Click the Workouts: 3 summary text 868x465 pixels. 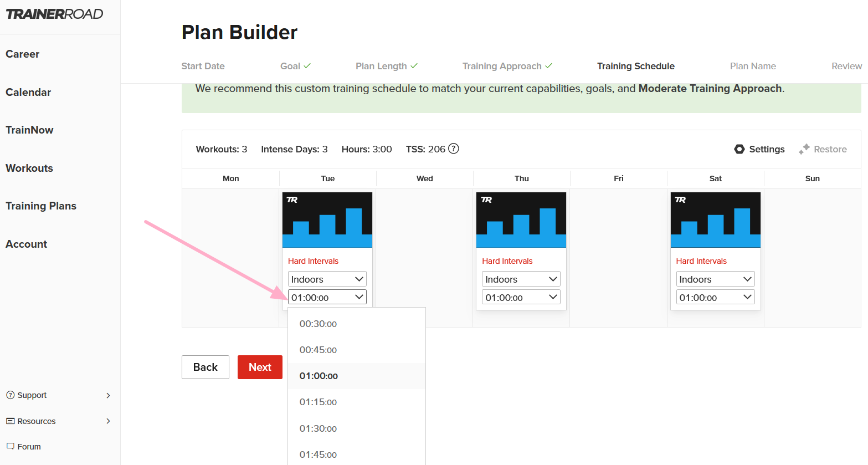click(222, 149)
